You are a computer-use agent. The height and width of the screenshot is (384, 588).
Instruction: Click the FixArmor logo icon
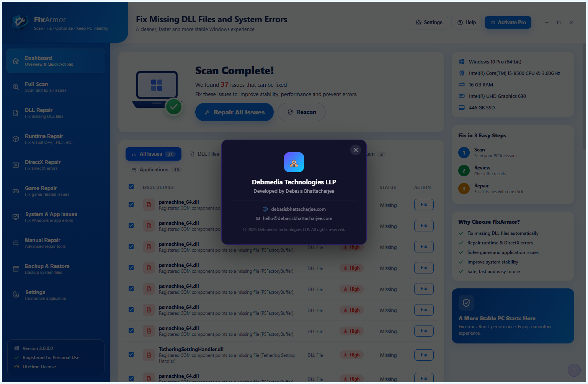[20, 23]
